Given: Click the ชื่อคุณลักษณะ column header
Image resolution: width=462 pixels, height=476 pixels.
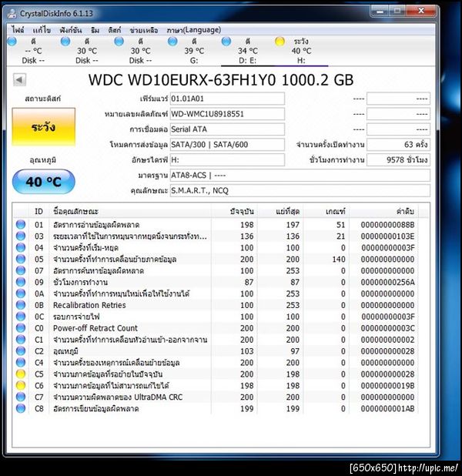Looking at the screenshot, I should click(130, 211).
